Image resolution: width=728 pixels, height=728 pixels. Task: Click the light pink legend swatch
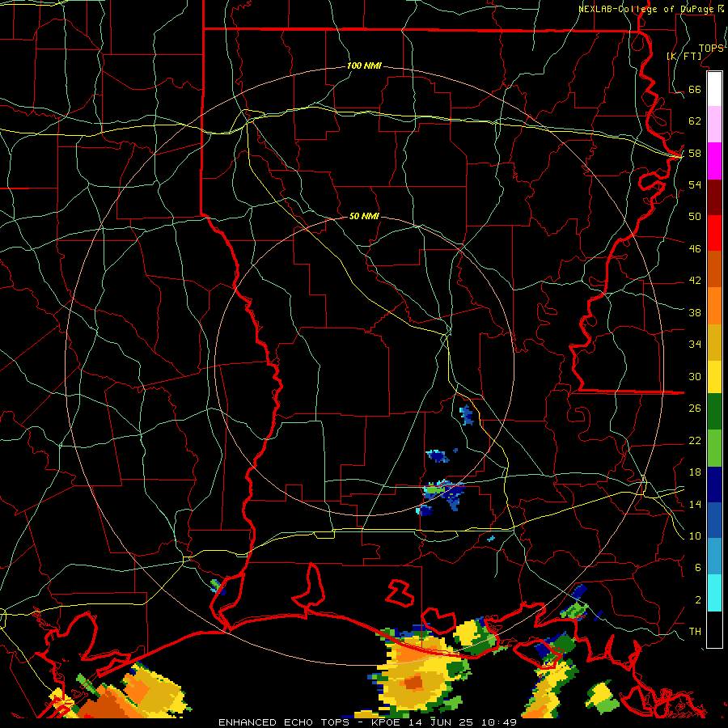click(714, 125)
